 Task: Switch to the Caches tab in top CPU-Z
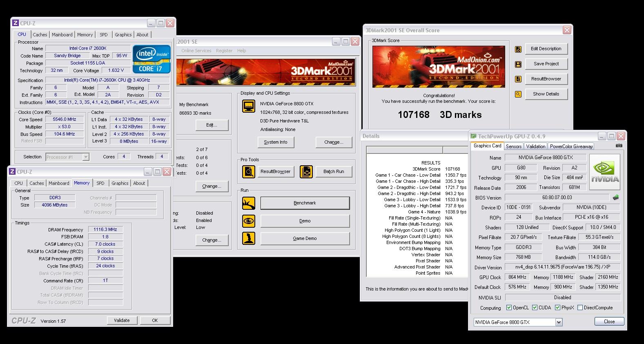point(40,35)
